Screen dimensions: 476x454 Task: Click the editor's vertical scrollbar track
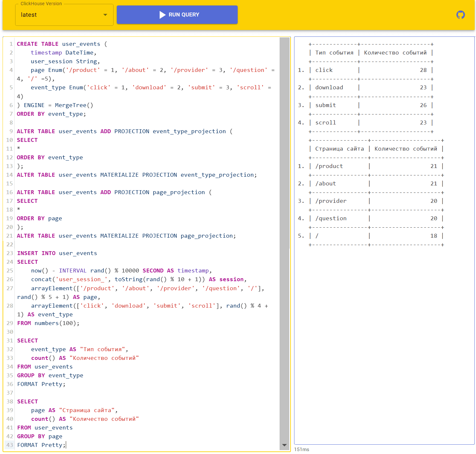(284, 226)
